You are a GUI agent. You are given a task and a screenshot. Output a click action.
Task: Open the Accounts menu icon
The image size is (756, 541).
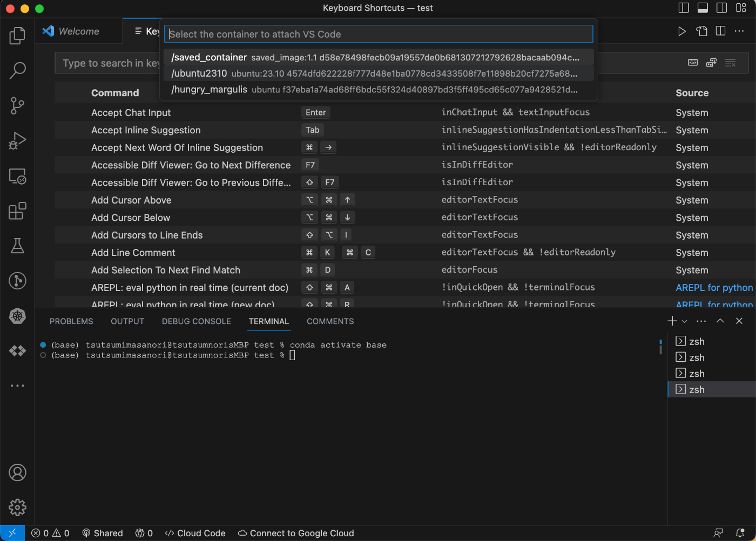click(17, 472)
